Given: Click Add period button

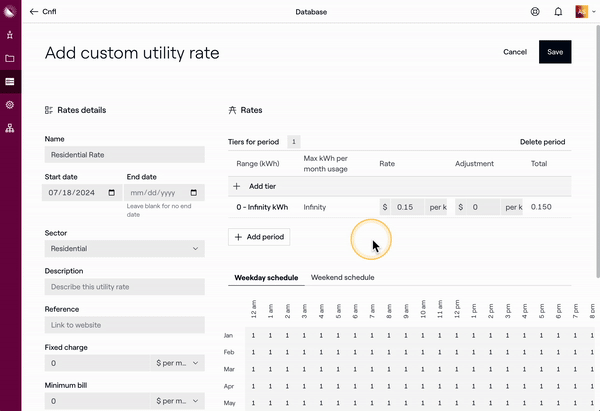Looking at the screenshot, I should point(259,237).
